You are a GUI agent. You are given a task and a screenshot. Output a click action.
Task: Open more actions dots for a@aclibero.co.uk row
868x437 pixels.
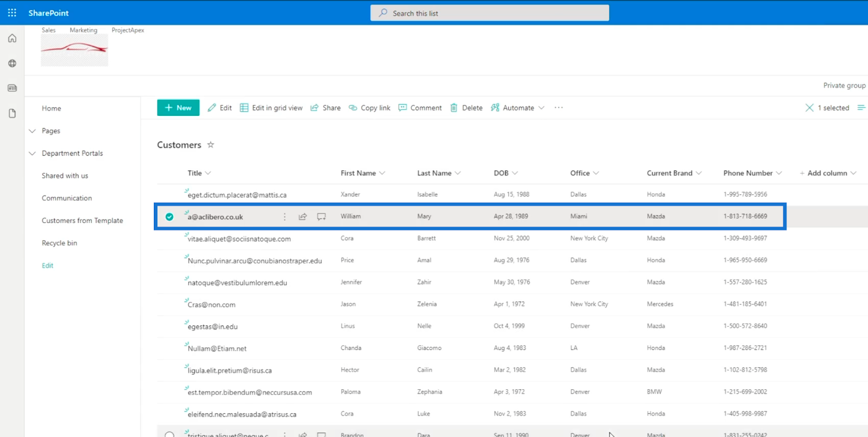(284, 217)
